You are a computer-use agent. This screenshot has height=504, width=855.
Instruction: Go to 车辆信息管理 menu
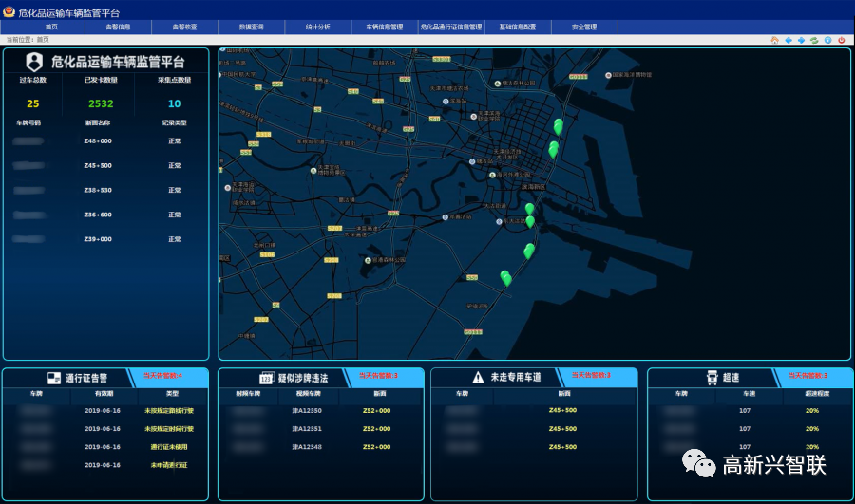point(384,28)
